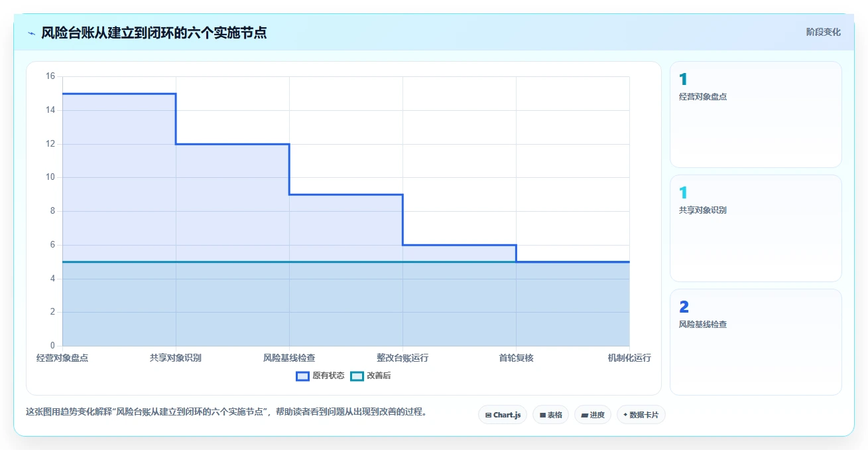Click the y-axis value 12
Viewport: 868px width, 450px height.
pyautogui.click(x=50, y=144)
